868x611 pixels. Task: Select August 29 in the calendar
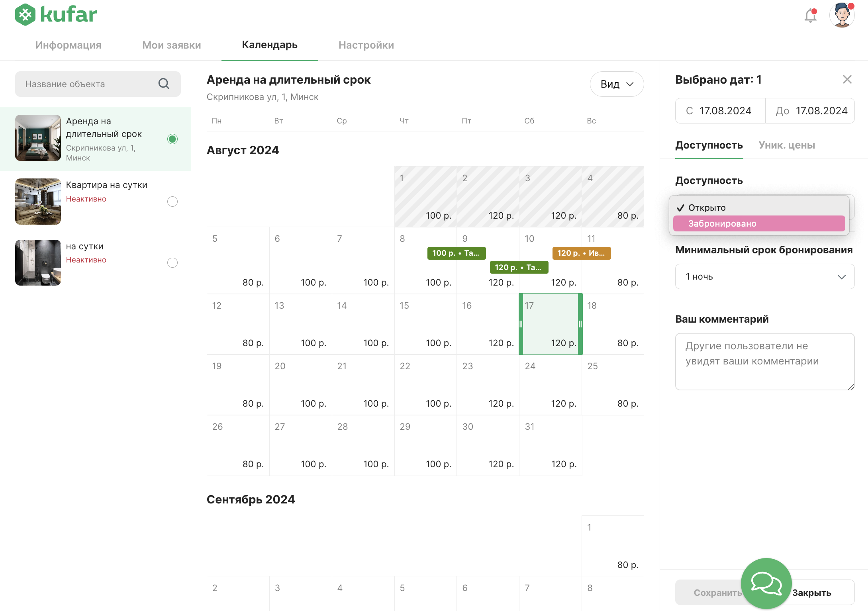426,445
